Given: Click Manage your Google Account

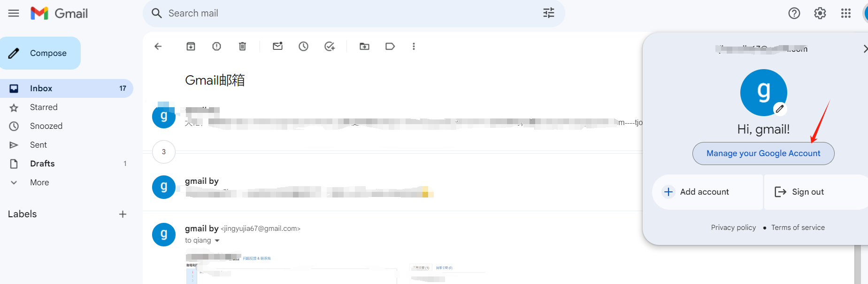Looking at the screenshot, I should pos(763,153).
